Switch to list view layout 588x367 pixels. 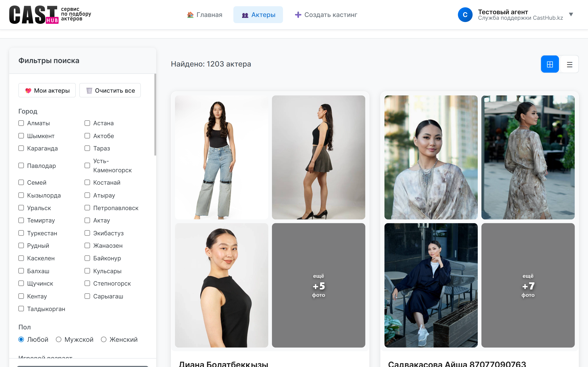[570, 64]
